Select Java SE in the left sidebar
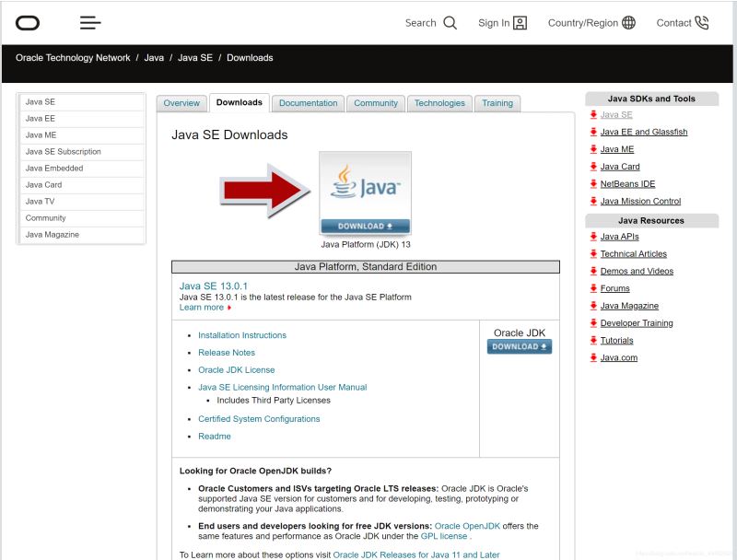737x560 pixels. coord(81,102)
